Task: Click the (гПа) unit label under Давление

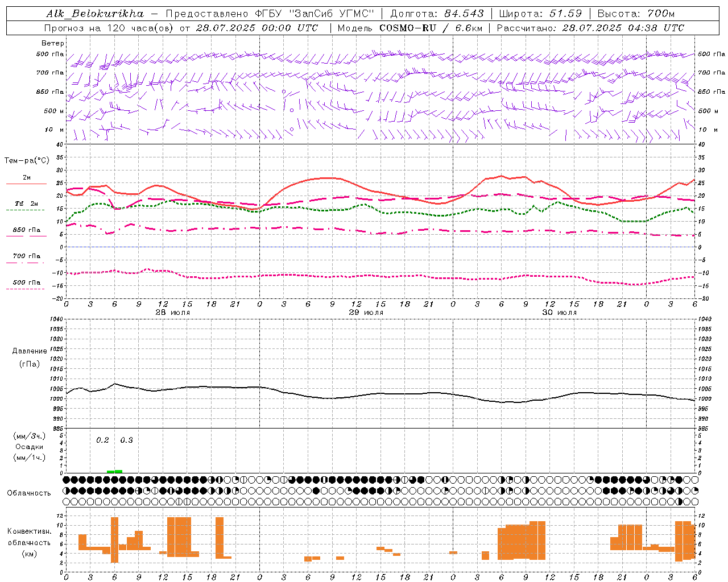Action: point(29,364)
